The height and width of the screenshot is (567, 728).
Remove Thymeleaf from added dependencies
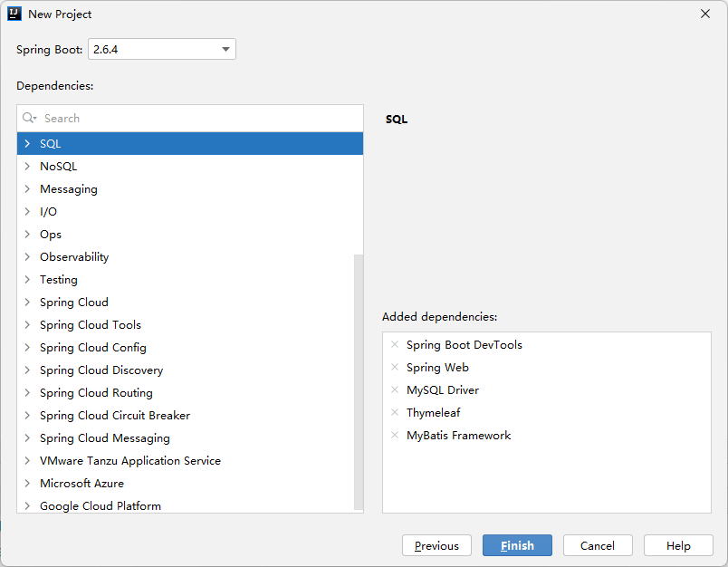(395, 412)
